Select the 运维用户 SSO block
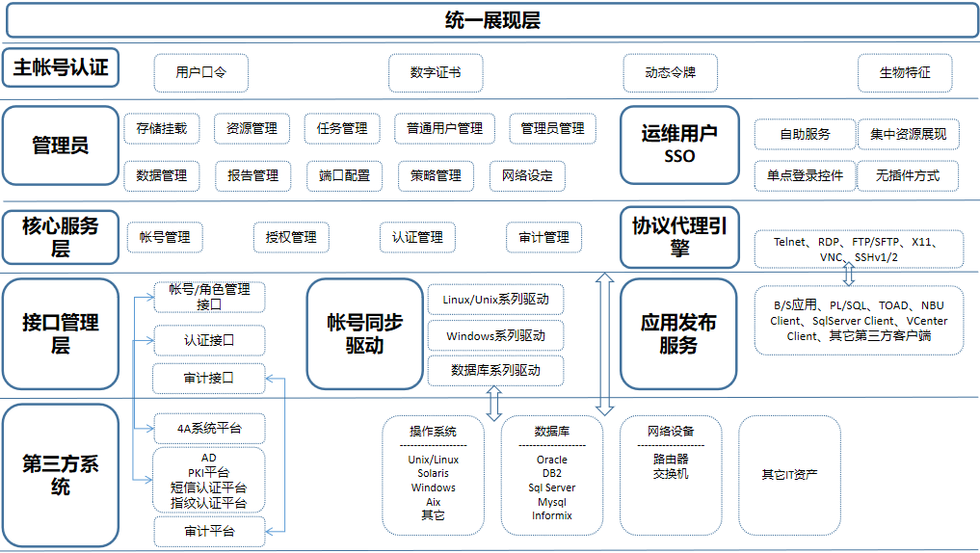 click(679, 145)
